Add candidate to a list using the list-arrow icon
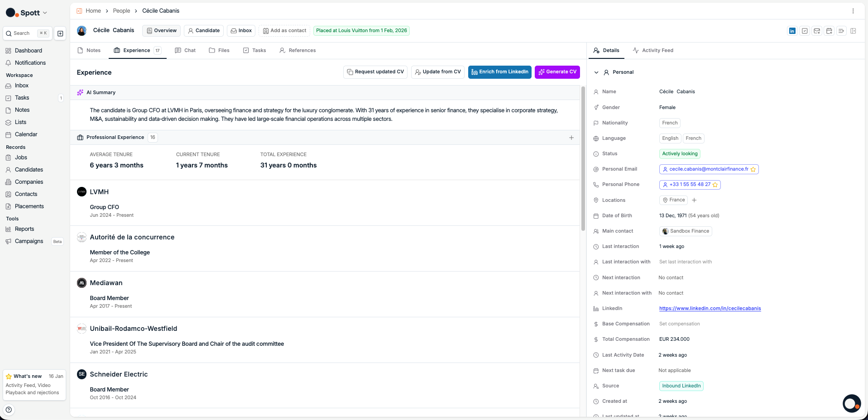The height and width of the screenshot is (420, 868). point(841,31)
